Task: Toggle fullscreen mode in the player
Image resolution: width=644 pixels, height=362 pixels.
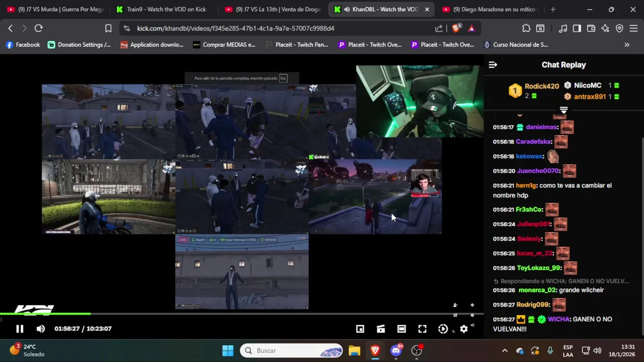Action: [422, 329]
